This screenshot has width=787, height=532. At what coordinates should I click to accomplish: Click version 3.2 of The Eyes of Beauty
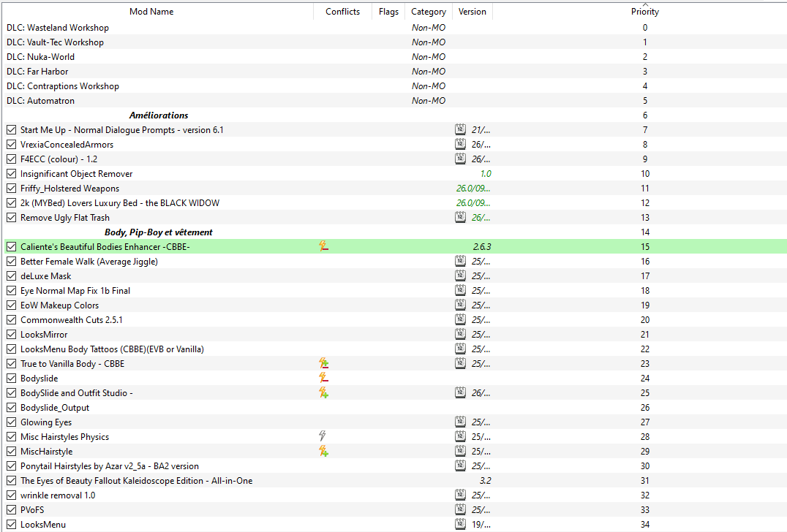(x=486, y=480)
